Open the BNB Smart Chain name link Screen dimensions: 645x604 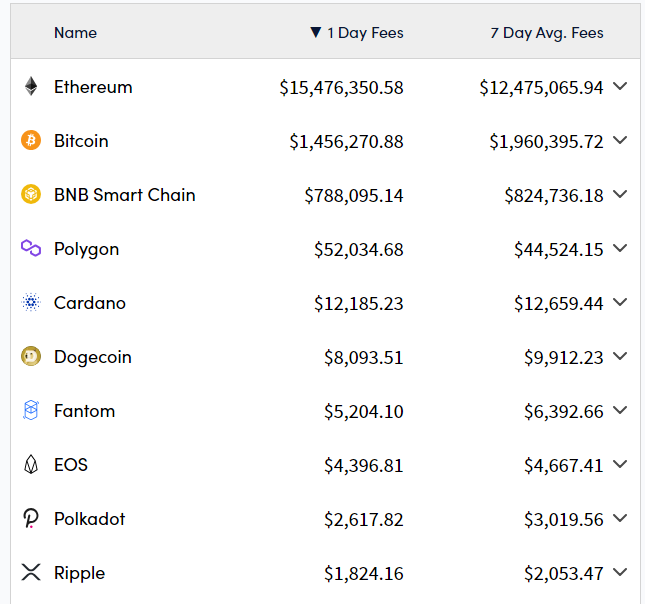125,195
